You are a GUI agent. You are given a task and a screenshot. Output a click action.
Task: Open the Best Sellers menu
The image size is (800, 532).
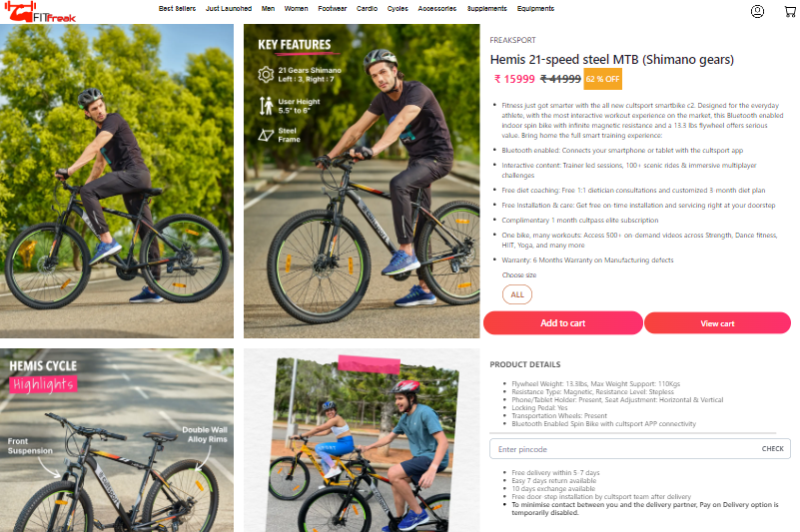177,9
